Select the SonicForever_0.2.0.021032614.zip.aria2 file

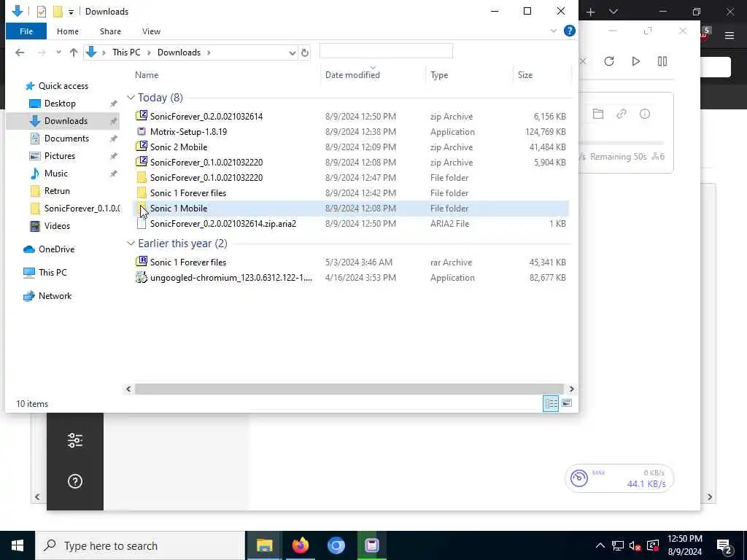223,223
